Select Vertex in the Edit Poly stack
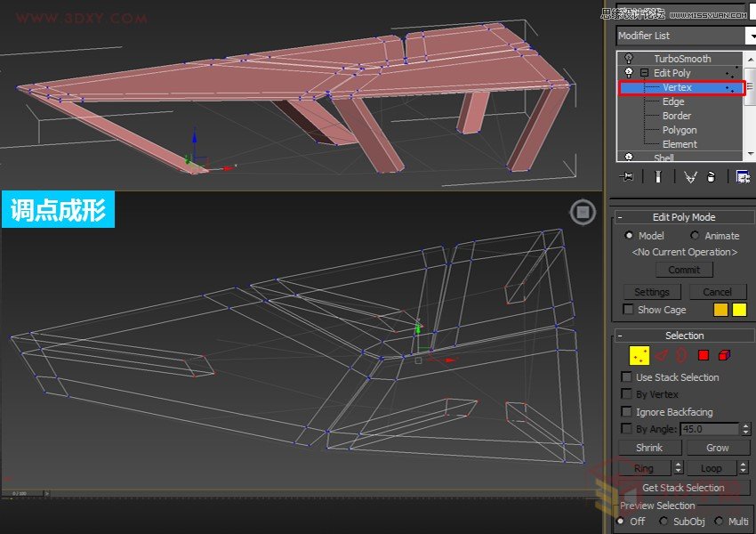This screenshot has height=534, width=756. [x=680, y=86]
